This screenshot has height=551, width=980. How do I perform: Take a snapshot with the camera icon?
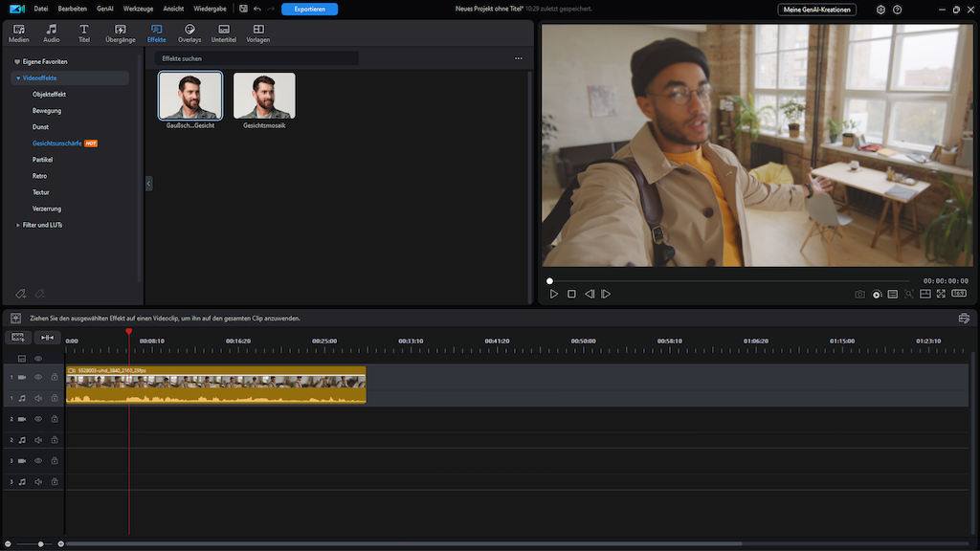point(859,295)
